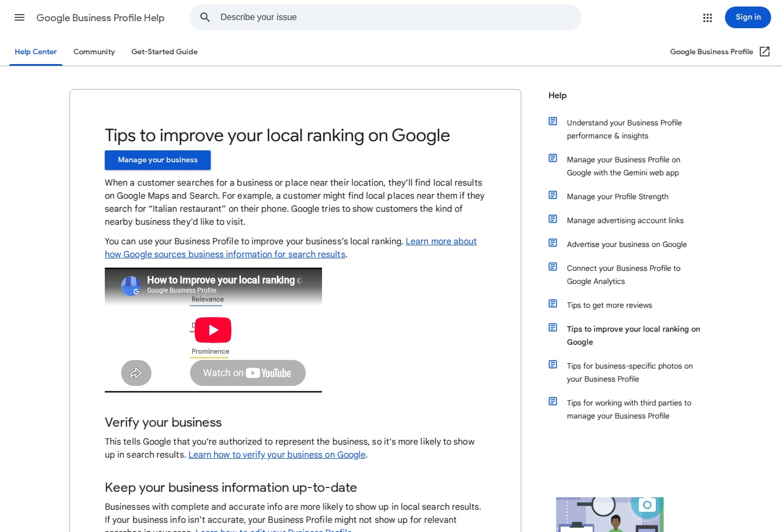Click article icon beside Tips to get more reviews

[553, 303]
